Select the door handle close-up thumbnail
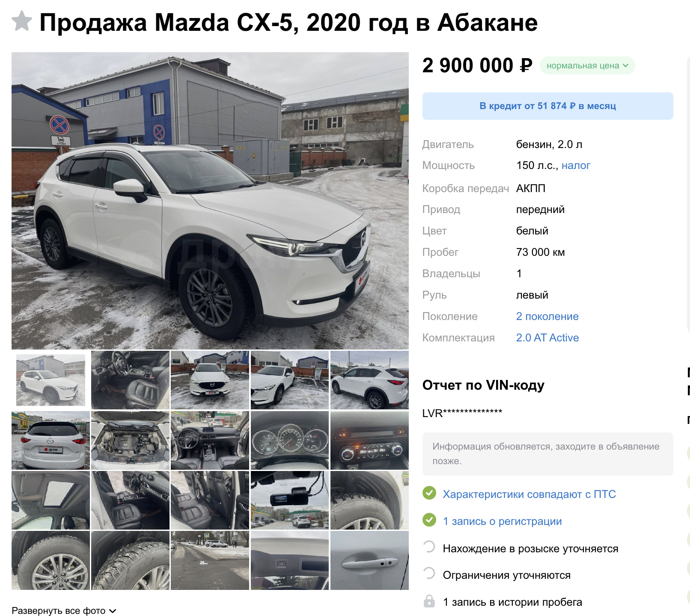The height and width of the screenshot is (616, 690). 369,560
